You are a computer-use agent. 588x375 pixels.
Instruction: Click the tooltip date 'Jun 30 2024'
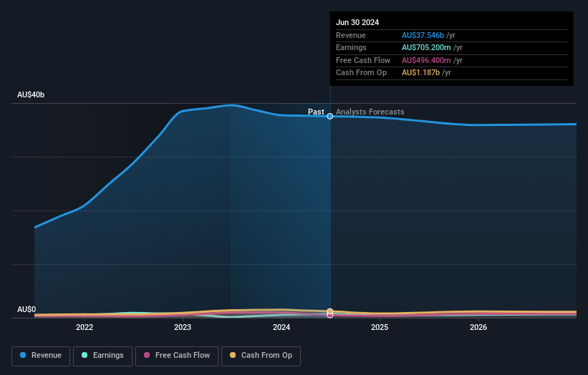[x=357, y=22]
